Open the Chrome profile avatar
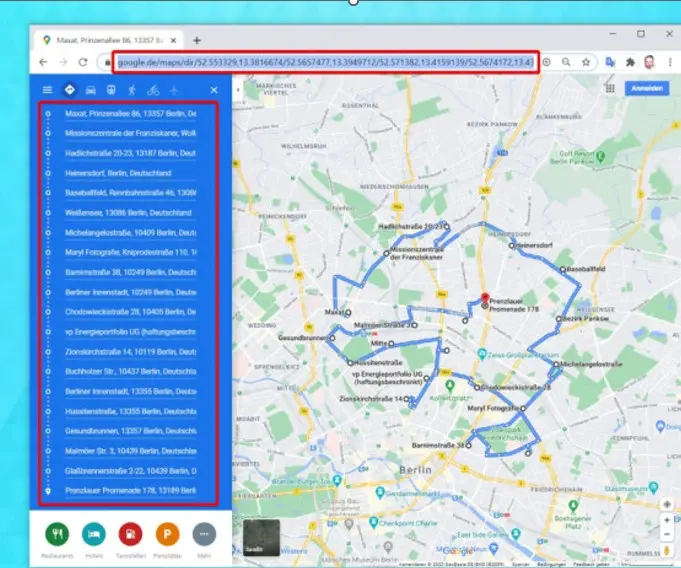The height and width of the screenshot is (568, 681). (x=649, y=62)
